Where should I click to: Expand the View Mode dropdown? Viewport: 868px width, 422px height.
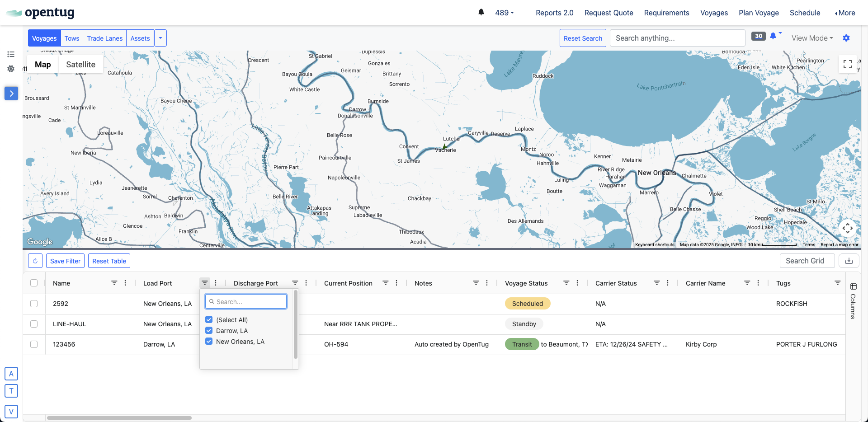(x=811, y=38)
